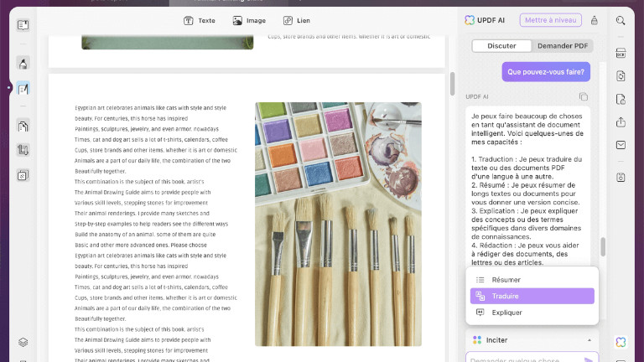This screenshot has height=362, width=644.
Task: Click the document vertical scrollbar thumb
Action: pos(452,84)
